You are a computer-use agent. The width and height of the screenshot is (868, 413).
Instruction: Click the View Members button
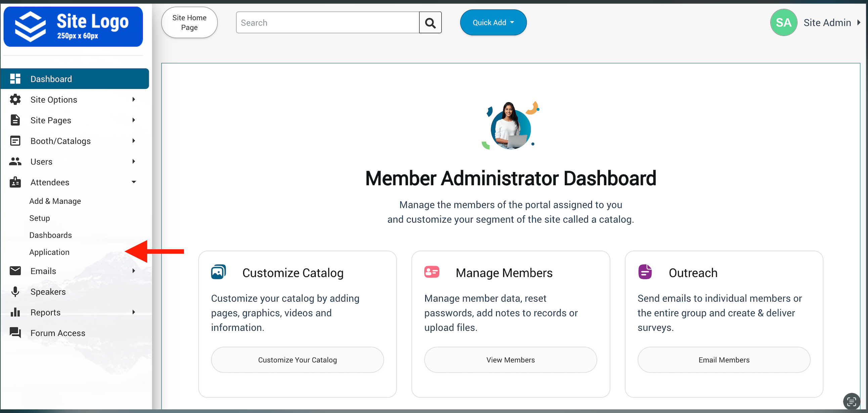(x=510, y=360)
